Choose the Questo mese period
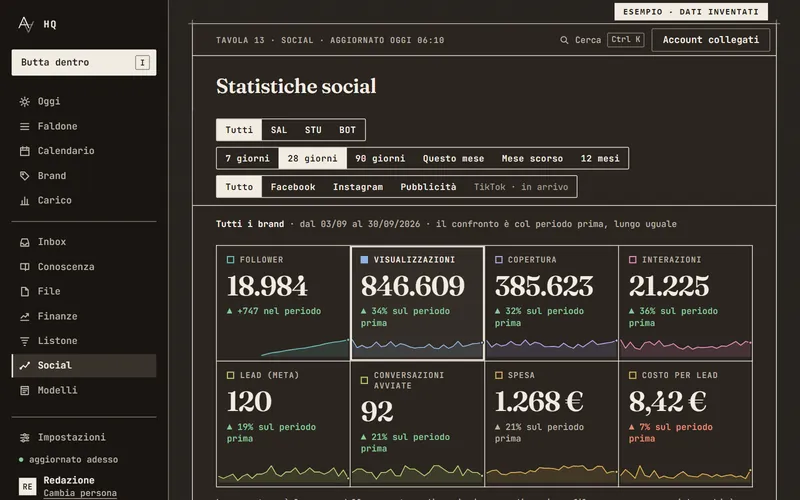This screenshot has height=500, width=800. click(454, 158)
